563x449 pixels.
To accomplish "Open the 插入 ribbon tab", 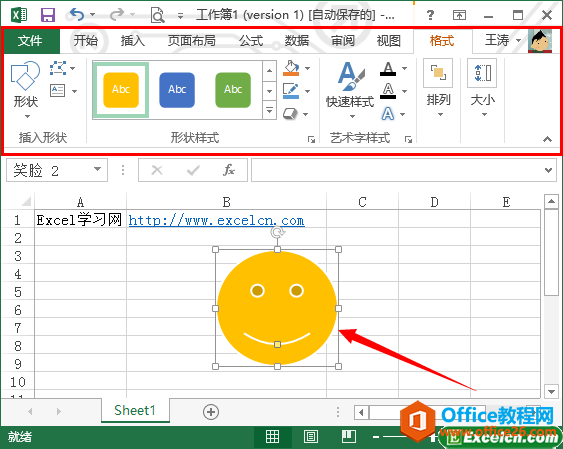I will [x=132, y=41].
